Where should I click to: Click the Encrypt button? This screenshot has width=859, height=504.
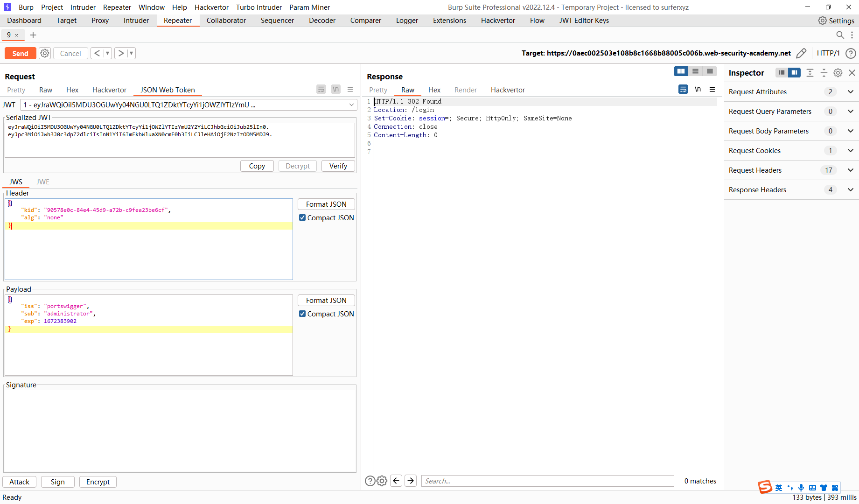(98, 482)
